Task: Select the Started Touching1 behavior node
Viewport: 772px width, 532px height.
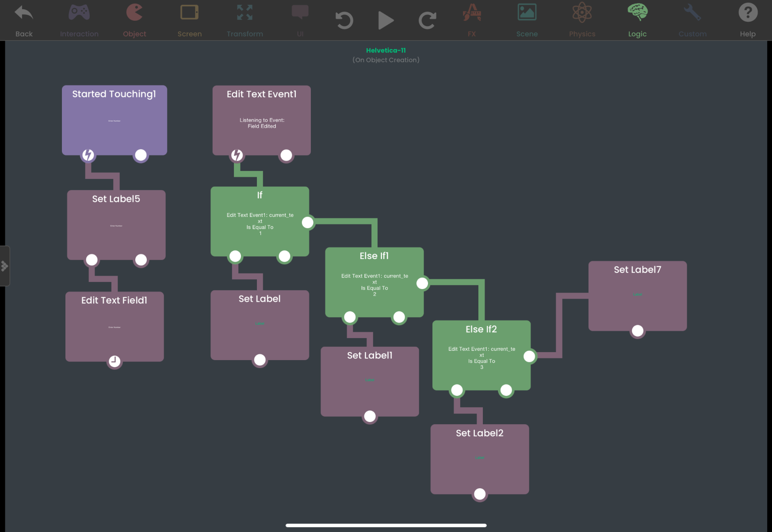Action: coord(114,119)
